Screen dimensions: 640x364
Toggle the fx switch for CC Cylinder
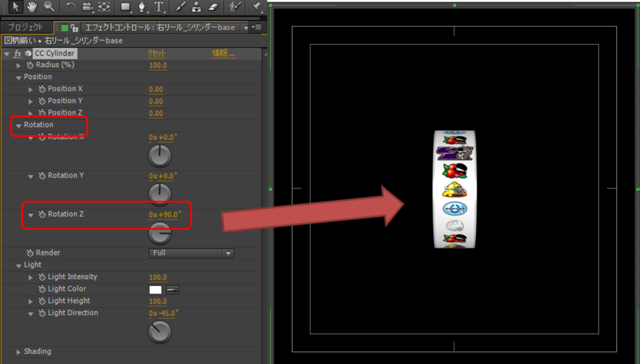click(x=17, y=54)
